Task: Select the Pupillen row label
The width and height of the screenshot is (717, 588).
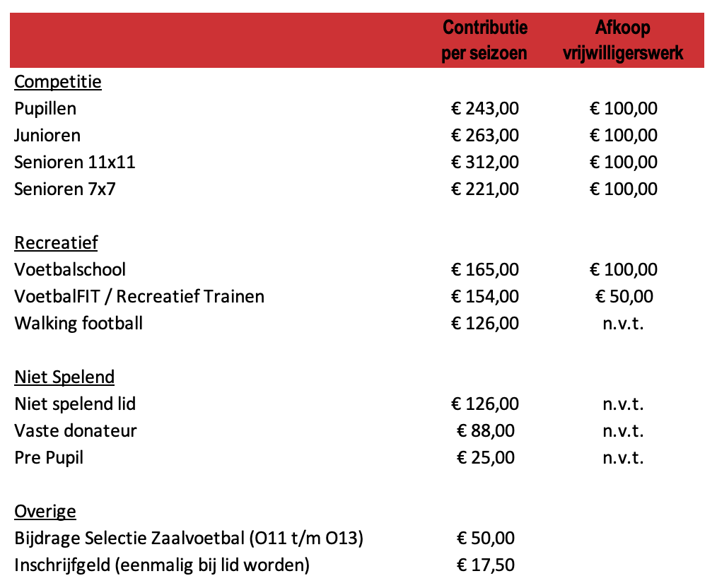Action: click(x=45, y=109)
